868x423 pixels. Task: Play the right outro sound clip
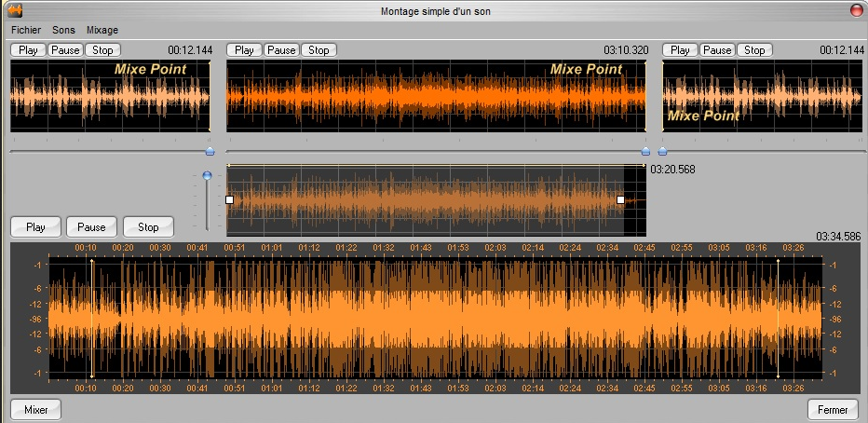point(680,49)
